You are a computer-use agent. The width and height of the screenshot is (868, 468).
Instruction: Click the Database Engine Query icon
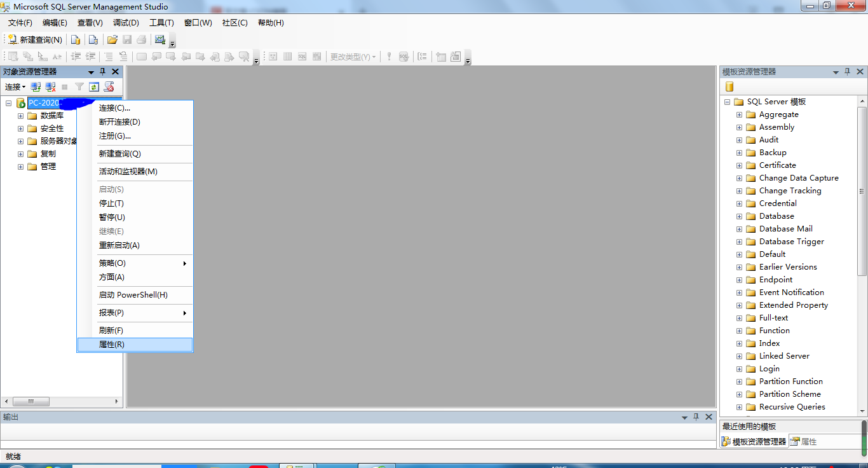coord(76,39)
